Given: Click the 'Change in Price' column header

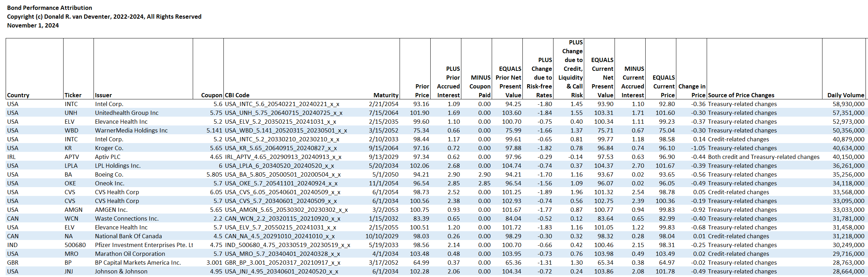Looking at the screenshot, I should (692, 91).
